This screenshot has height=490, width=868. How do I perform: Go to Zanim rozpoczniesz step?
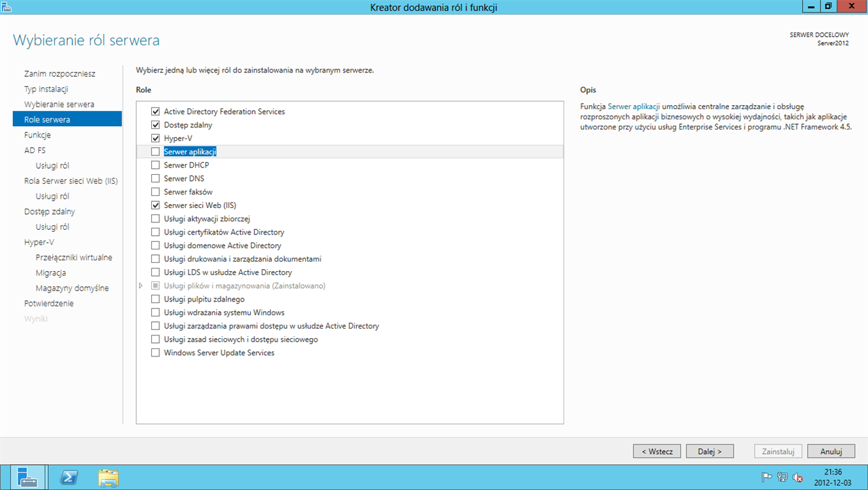pos(60,73)
